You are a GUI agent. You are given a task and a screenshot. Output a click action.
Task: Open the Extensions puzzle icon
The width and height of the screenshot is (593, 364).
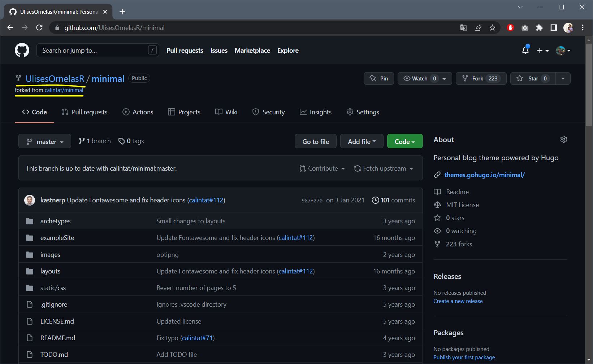539,28
